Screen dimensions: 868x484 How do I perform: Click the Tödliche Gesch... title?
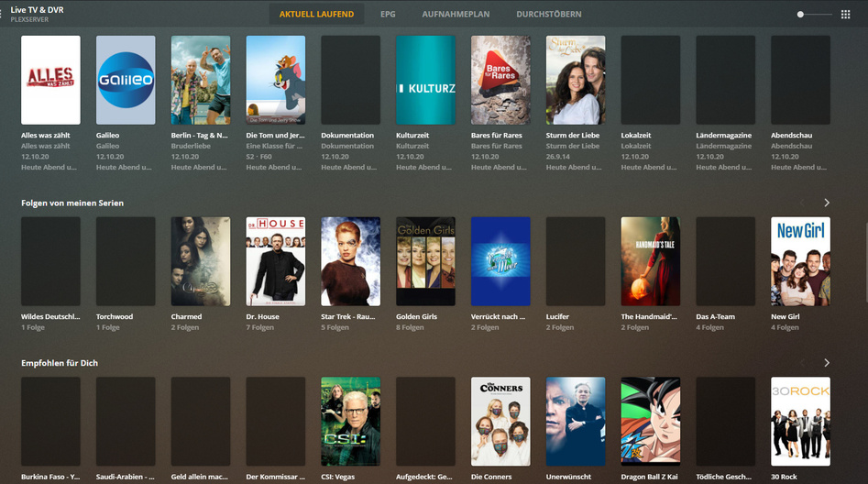723,477
